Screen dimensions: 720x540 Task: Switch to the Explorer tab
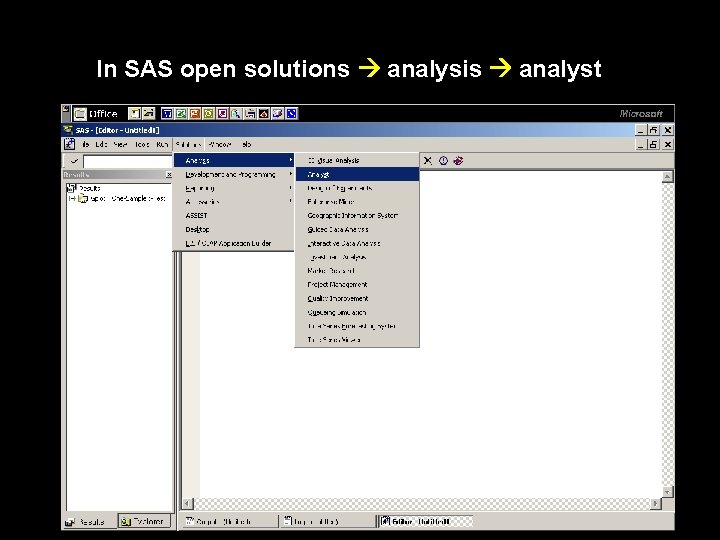tap(144, 521)
